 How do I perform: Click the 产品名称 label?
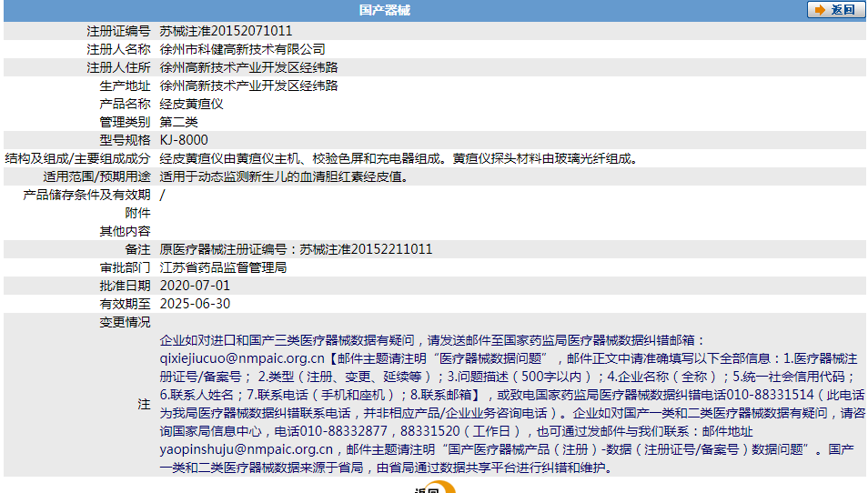pyautogui.click(x=126, y=104)
